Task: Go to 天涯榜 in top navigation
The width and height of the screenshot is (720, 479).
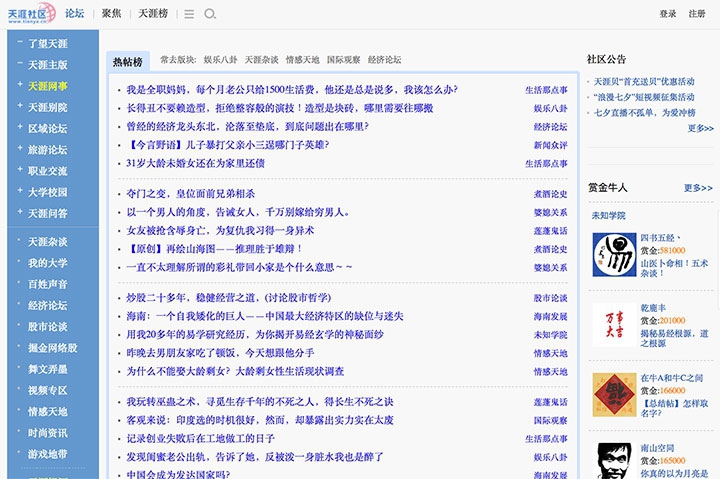Action: [x=155, y=14]
